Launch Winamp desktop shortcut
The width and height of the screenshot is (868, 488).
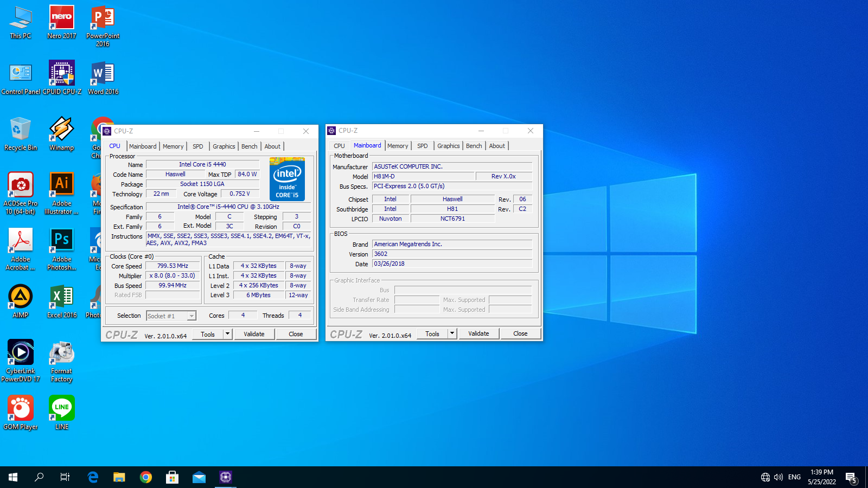pyautogui.click(x=62, y=134)
